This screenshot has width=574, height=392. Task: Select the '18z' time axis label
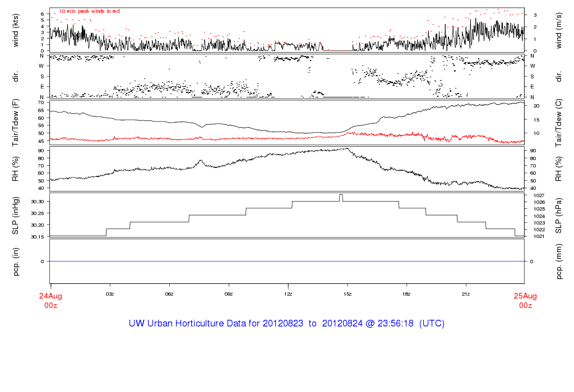[406, 294]
